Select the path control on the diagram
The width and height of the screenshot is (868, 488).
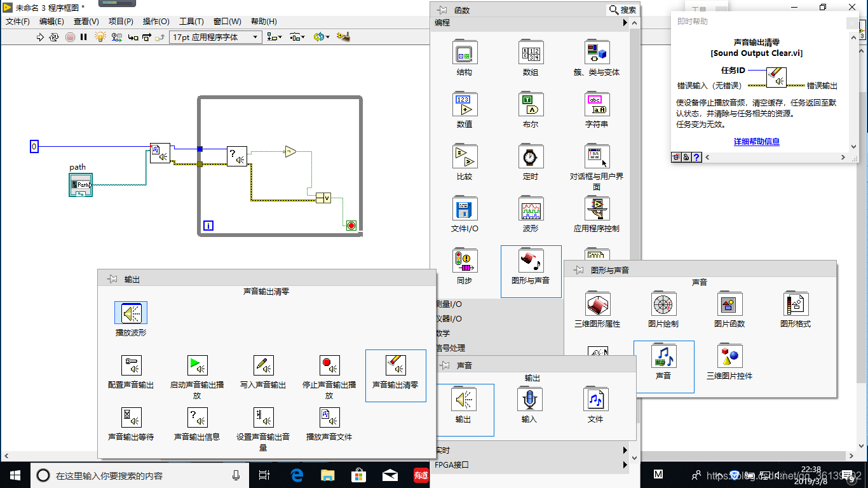[x=81, y=185]
